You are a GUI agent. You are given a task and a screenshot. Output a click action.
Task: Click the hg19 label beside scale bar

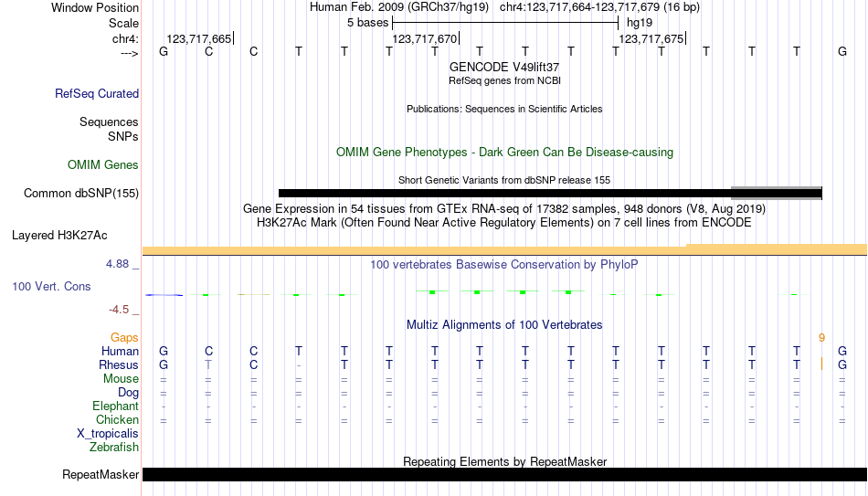640,23
